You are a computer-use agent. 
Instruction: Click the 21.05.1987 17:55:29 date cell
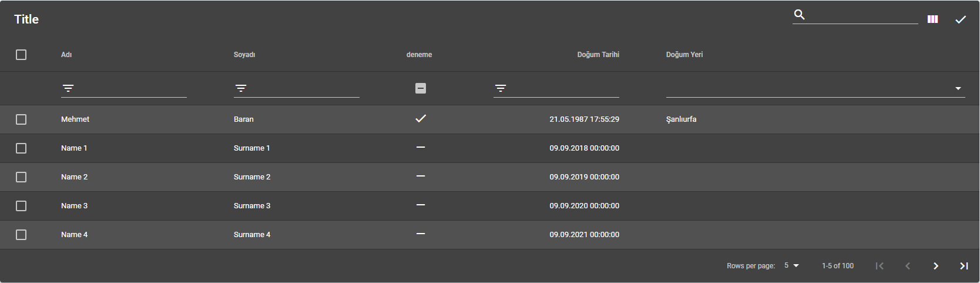tap(585, 119)
